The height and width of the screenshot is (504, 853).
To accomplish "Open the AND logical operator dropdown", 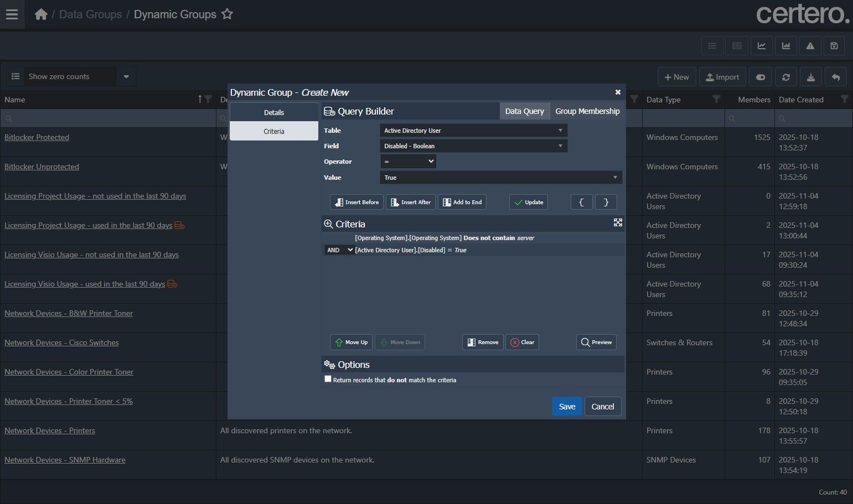I will (x=339, y=250).
